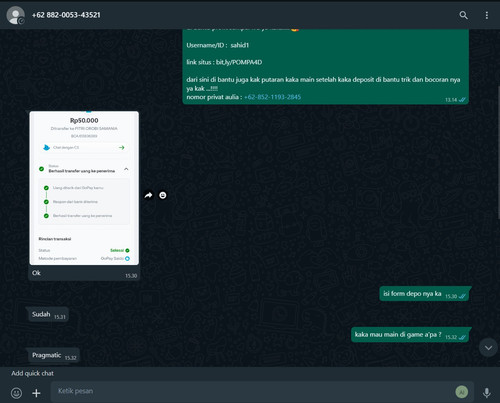Click the "Username/ID : sahid1" line

[218, 45]
